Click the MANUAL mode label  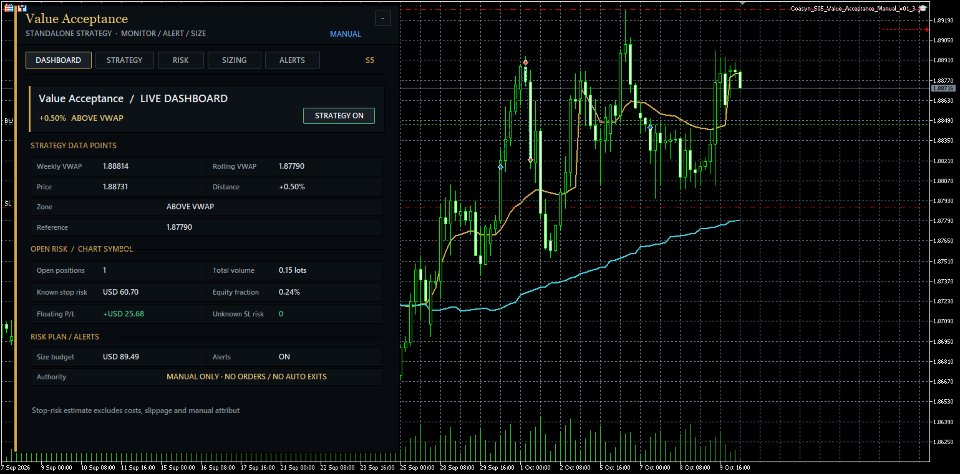pyautogui.click(x=345, y=34)
